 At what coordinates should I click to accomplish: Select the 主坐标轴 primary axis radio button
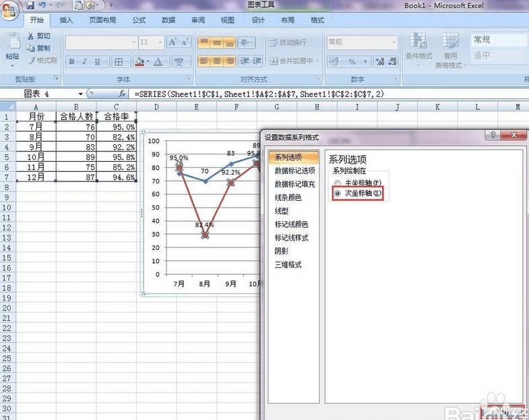coord(338,183)
